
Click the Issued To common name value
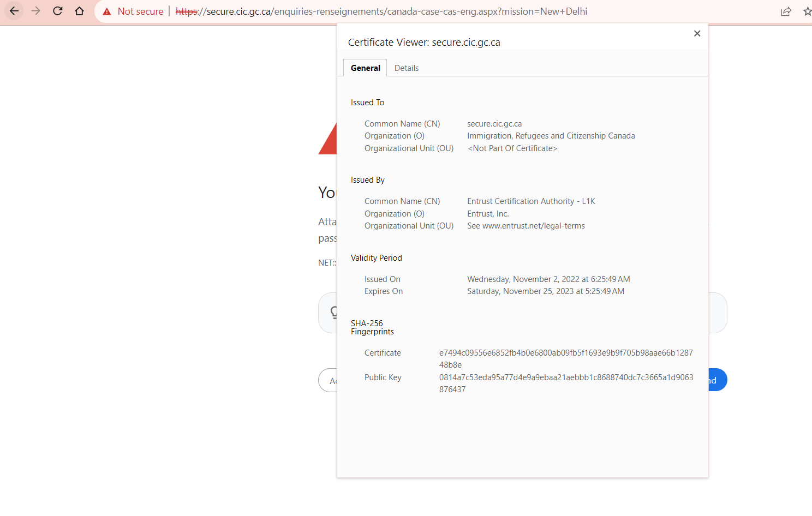(494, 124)
